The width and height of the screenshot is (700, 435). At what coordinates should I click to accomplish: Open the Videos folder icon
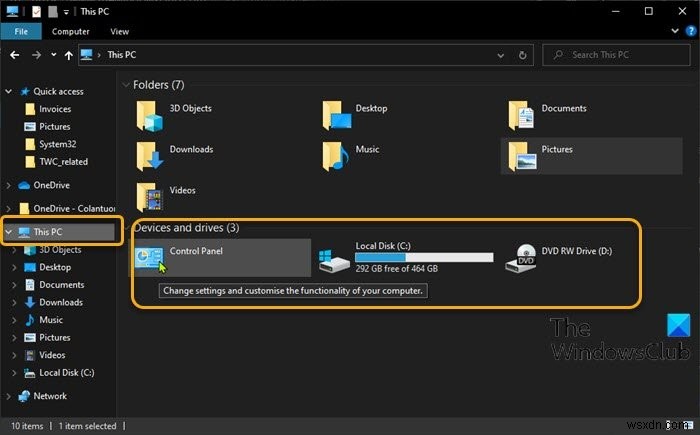150,197
